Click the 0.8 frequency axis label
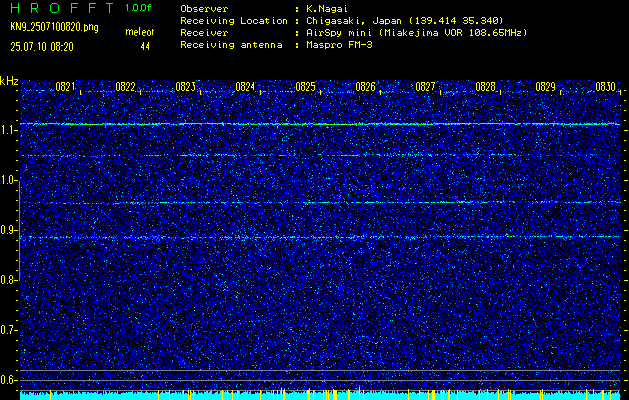The width and height of the screenshot is (629, 400). pos(8,280)
